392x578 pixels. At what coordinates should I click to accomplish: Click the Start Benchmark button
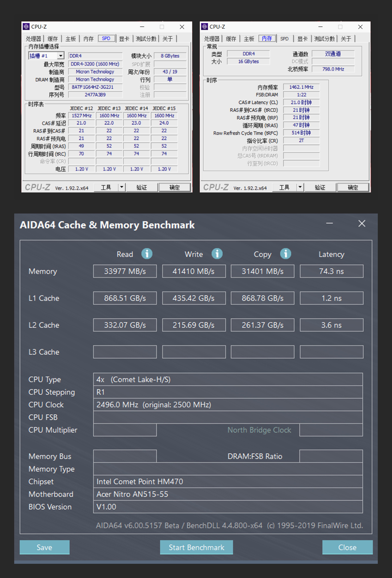tap(196, 547)
